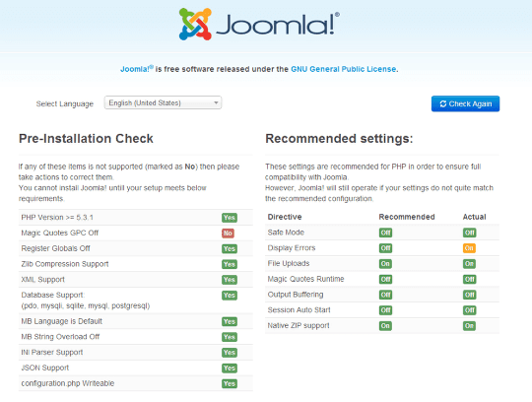Image resolution: width=532 pixels, height=402 pixels.
Task: Click the Yes badge for JSON Support
Action: coord(230,368)
